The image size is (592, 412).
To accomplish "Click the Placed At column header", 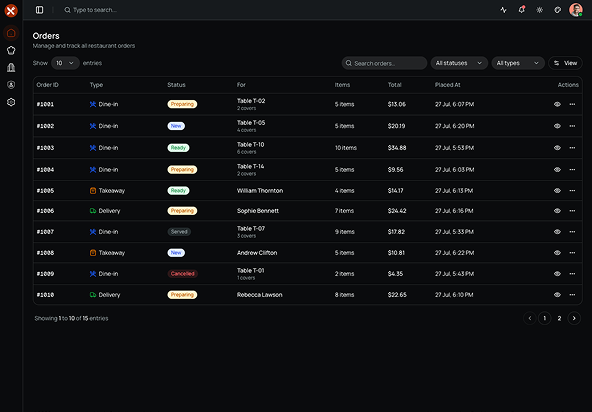I will tap(447, 85).
